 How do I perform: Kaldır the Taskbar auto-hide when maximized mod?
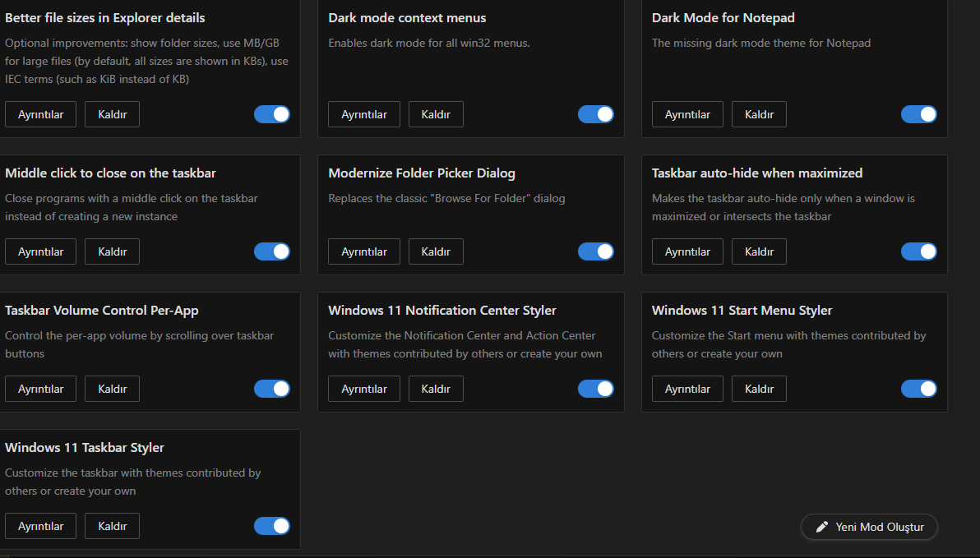pyautogui.click(x=760, y=251)
